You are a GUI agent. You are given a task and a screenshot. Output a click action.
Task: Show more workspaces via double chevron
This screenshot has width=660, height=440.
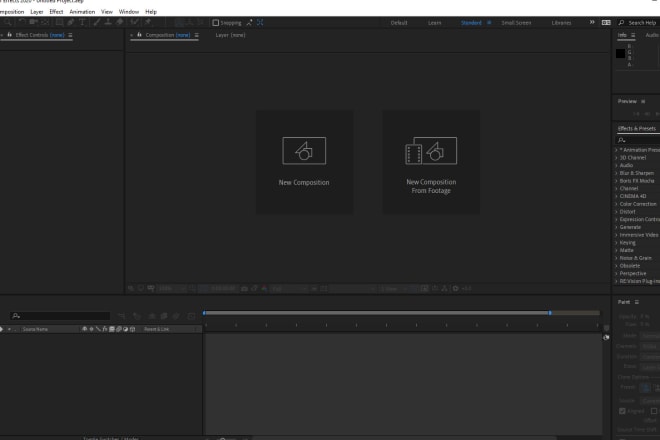pyautogui.click(x=592, y=22)
